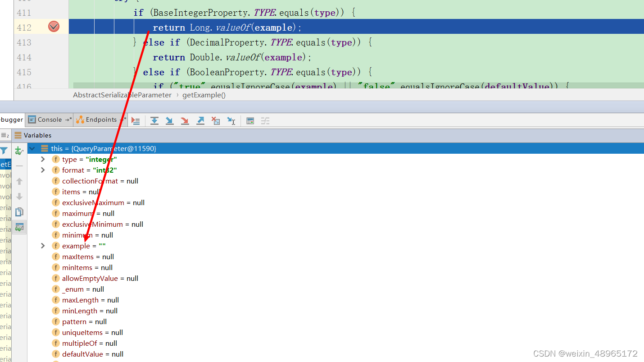This screenshot has width=644, height=362.
Task: Expand the type variable node
Action: click(x=42, y=159)
